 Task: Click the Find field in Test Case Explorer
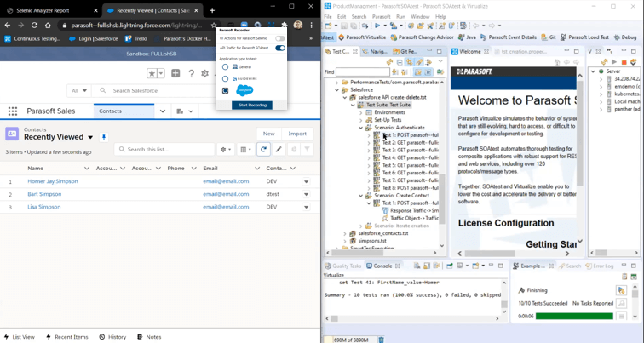pyautogui.click(x=363, y=72)
